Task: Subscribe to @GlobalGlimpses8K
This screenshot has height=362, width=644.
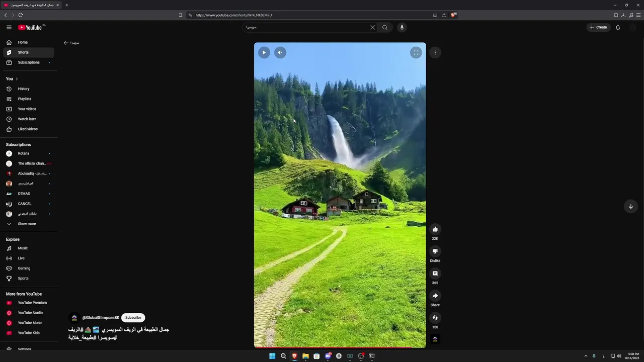Action: point(133,318)
